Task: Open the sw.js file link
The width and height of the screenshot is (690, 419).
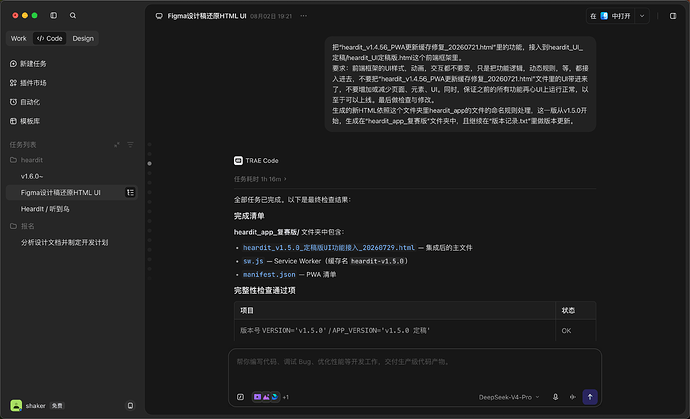Action: [x=253, y=261]
